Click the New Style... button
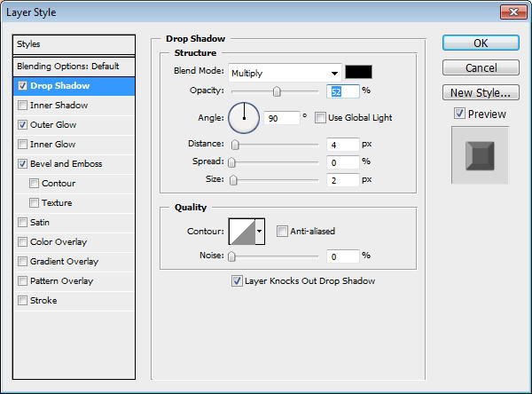The image size is (532, 394). tap(481, 92)
